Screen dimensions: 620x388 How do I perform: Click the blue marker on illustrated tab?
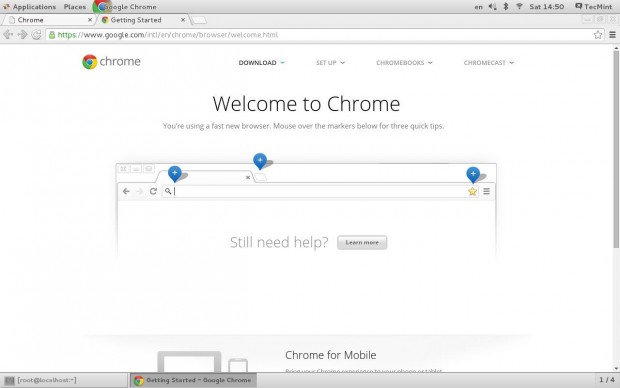click(x=175, y=173)
